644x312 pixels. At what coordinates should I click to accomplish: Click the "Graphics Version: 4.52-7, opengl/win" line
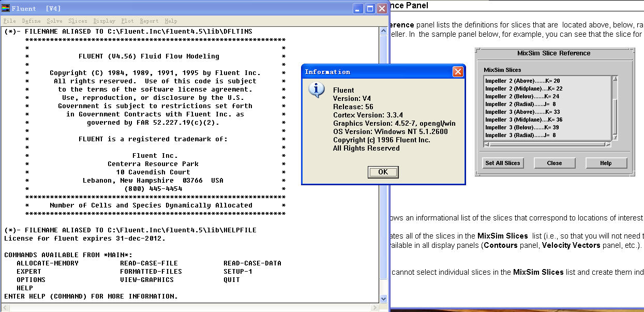pyautogui.click(x=394, y=124)
